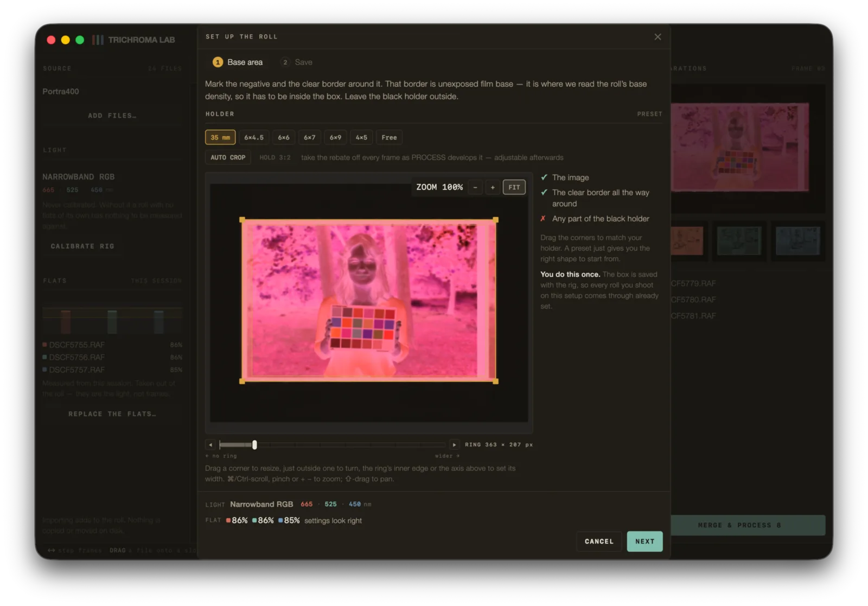Click top-right corner handle of crop box
This screenshot has width=868, height=606.
(495, 220)
